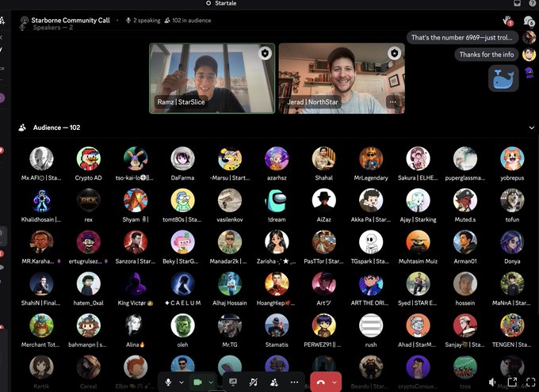Click the Shahal avatar
Image resolution: width=539 pixels, height=392 pixels.
[324, 158]
